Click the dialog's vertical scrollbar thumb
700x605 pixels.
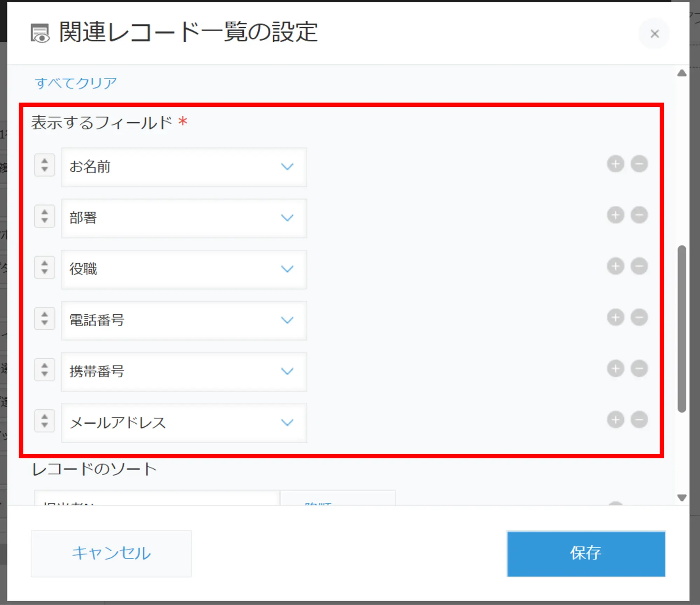coord(681,329)
